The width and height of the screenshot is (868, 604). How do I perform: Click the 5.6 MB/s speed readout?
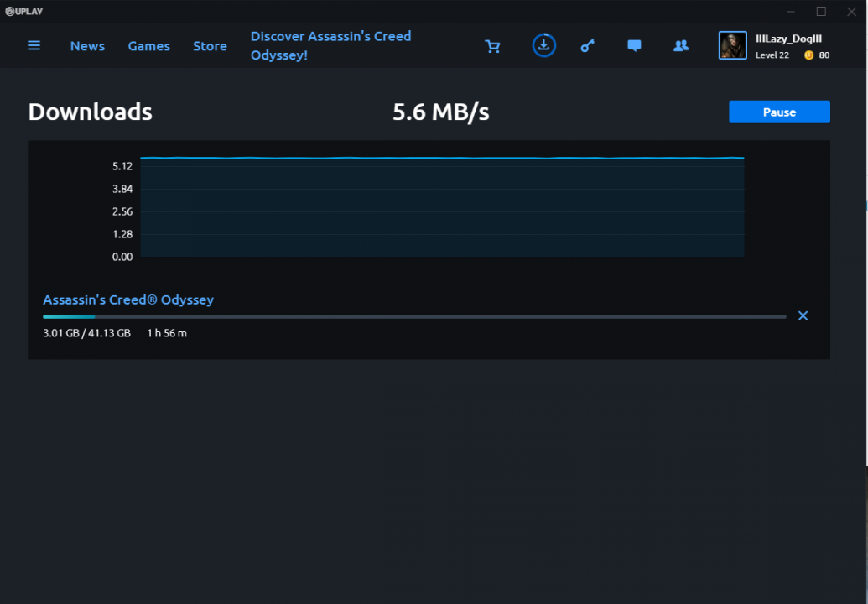[440, 112]
